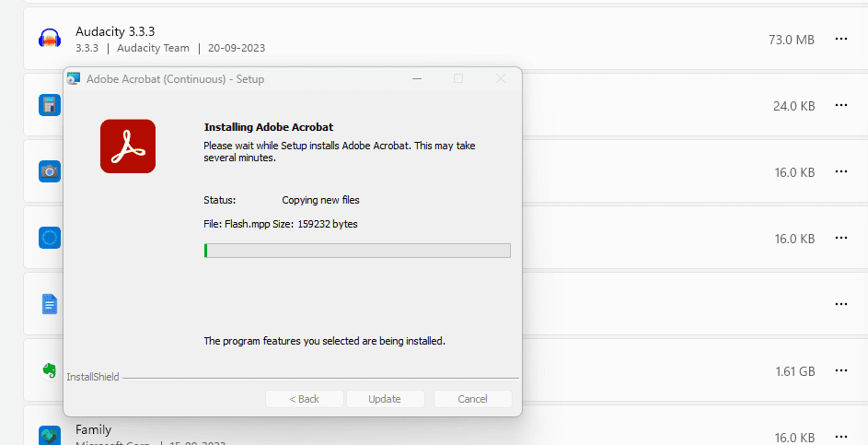
Task: Click the Audacity headphones app icon
Action: point(50,39)
